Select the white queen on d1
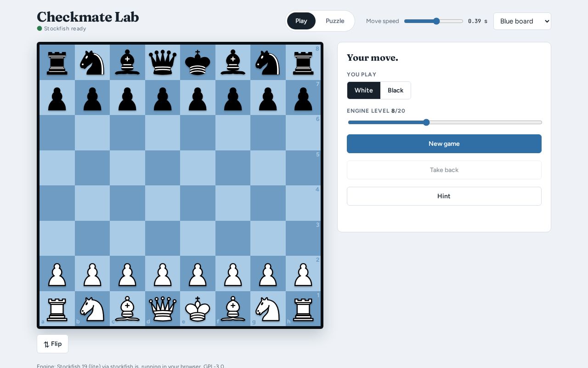This screenshot has width=588, height=368. tap(163, 309)
